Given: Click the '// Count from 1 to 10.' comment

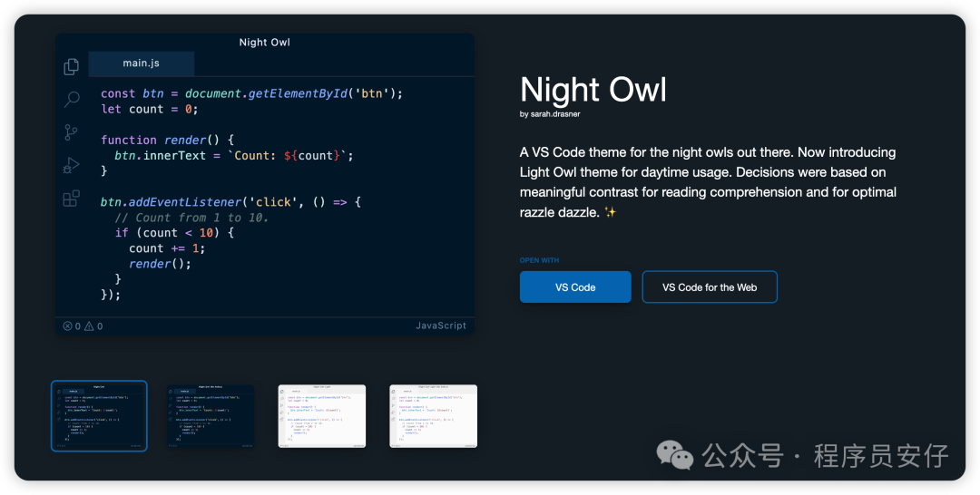Looking at the screenshot, I should (x=191, y=218).
